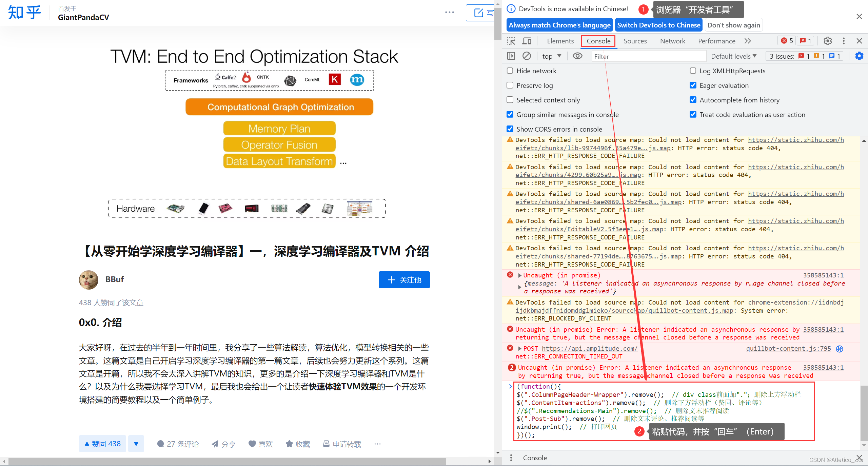868x466 pixels.
Task: Click the 申请转载 icon
Action: 326,444
